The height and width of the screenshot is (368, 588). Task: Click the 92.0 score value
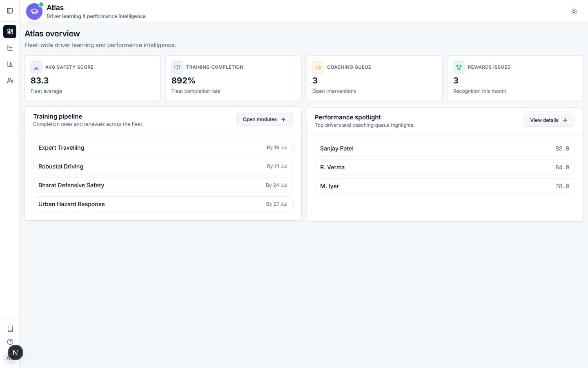562,148
